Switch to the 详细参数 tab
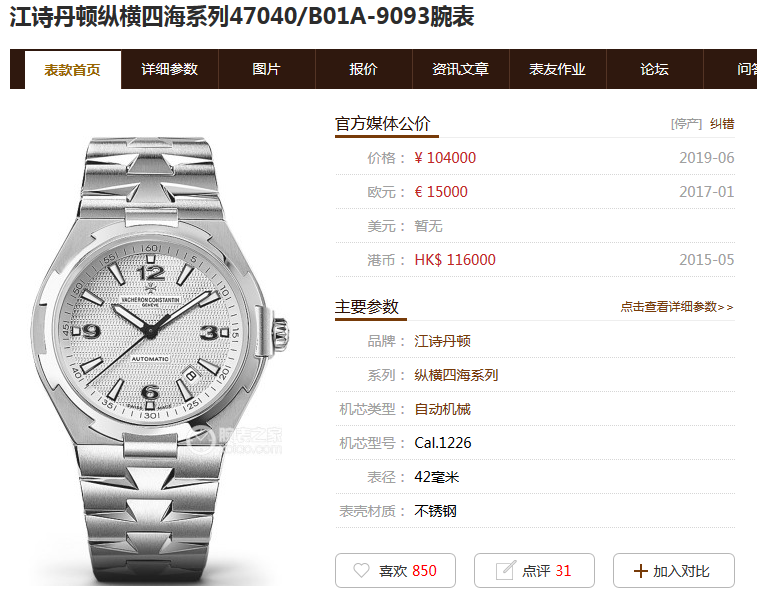The height and width of the screenshot is (609, 757). [x=169, y=69]
